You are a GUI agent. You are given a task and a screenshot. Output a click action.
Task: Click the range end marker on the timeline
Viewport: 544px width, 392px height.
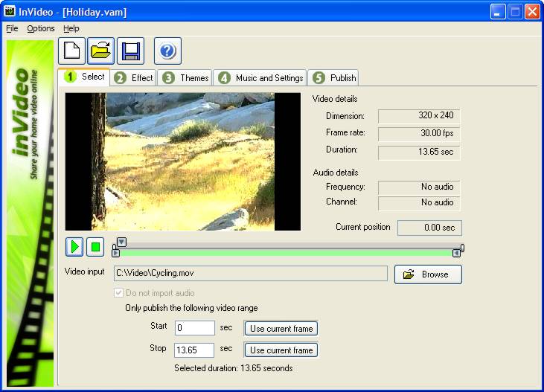pos(456,253)
